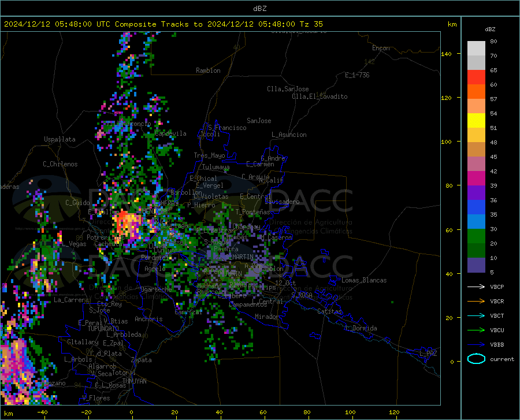Click the 'dBZ' heading above the color scale
520x420 pixels.
point(490,29)
